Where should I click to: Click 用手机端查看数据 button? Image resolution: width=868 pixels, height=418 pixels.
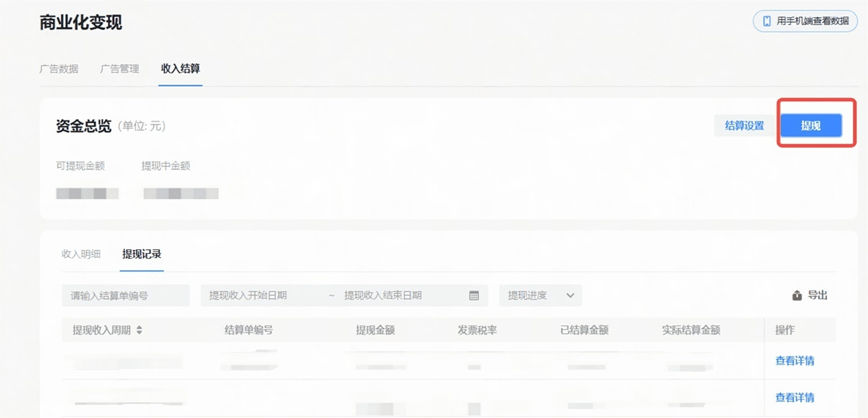pyautogui.click(x=805, y=21)
